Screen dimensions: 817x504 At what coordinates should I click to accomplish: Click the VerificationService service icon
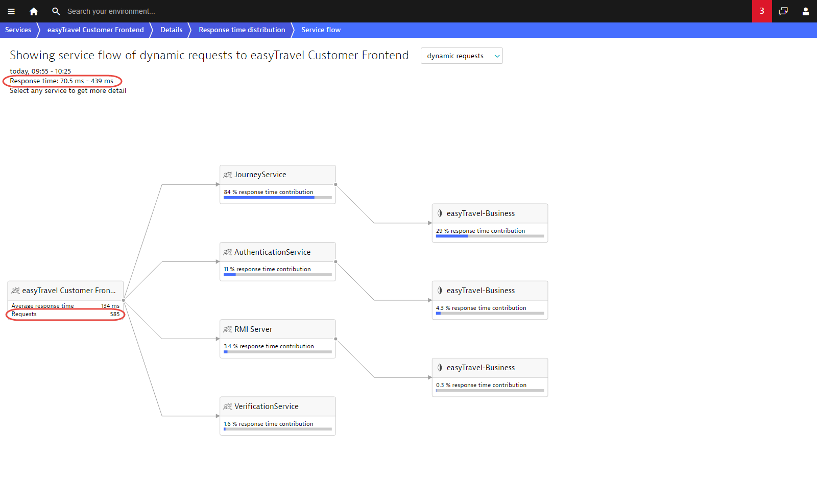[228, 406]
